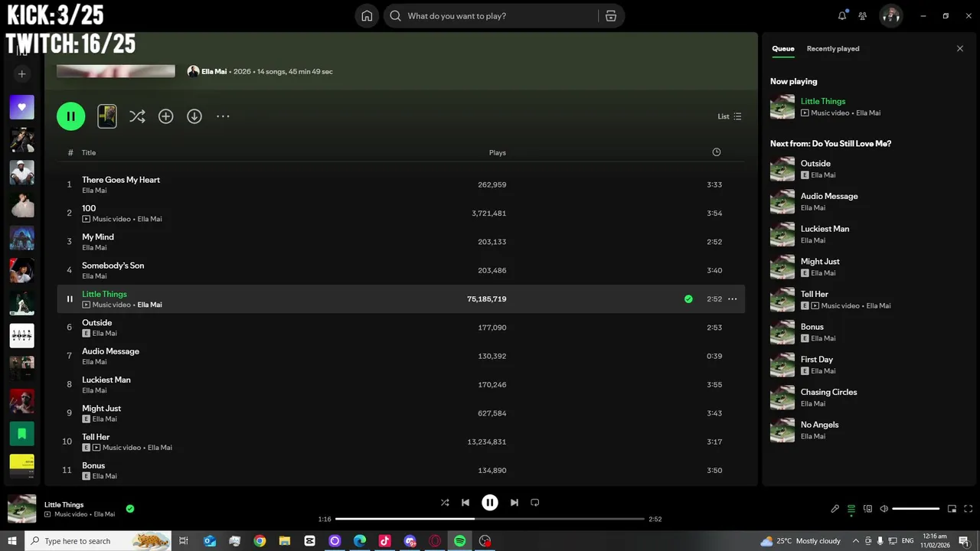
Task: Select Tell Her in the track list
Action: 401,442
